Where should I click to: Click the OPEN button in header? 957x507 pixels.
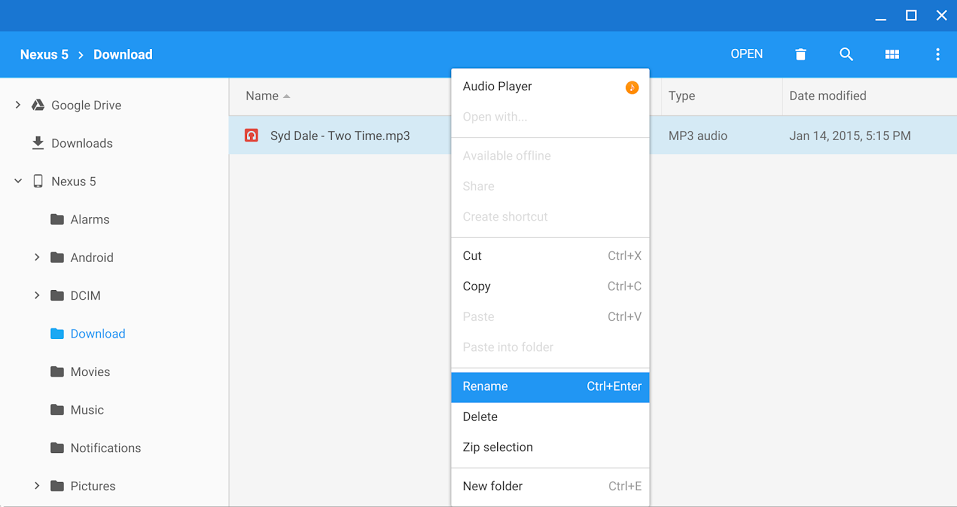[746, 54]
